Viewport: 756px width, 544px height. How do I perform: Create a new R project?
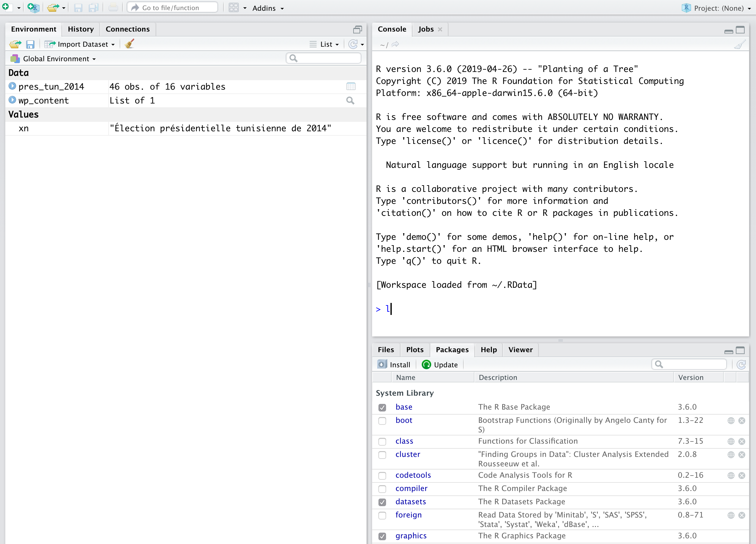pos(33,8)
